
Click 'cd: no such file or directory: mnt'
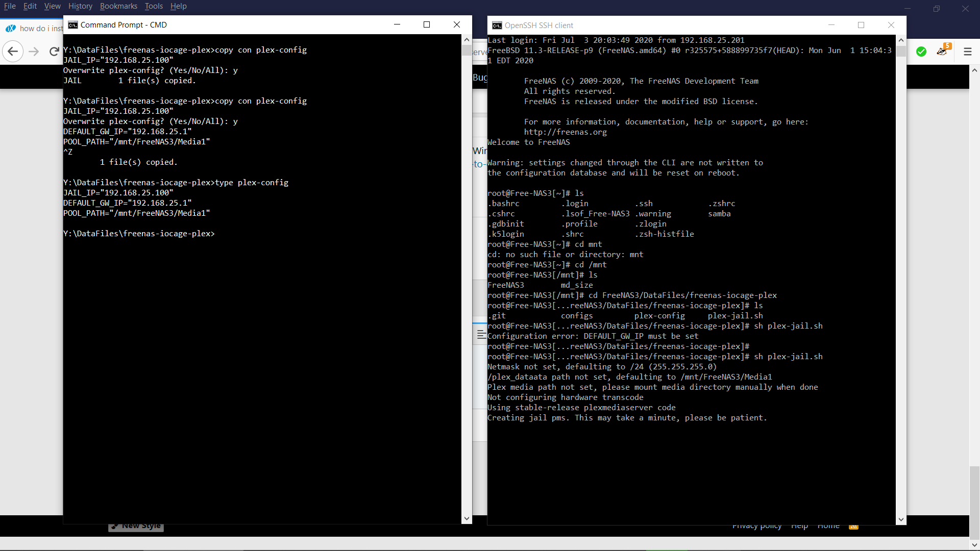[x=566, y=255]
